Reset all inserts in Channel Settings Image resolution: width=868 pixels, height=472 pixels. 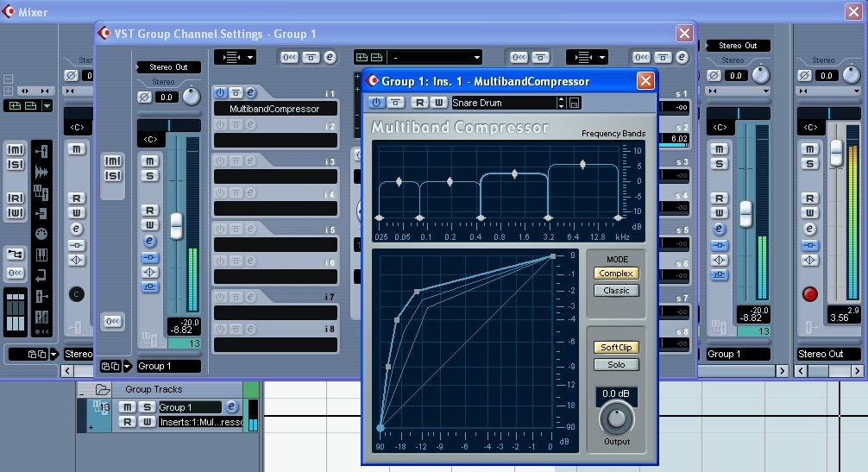(x=289, y=57)
